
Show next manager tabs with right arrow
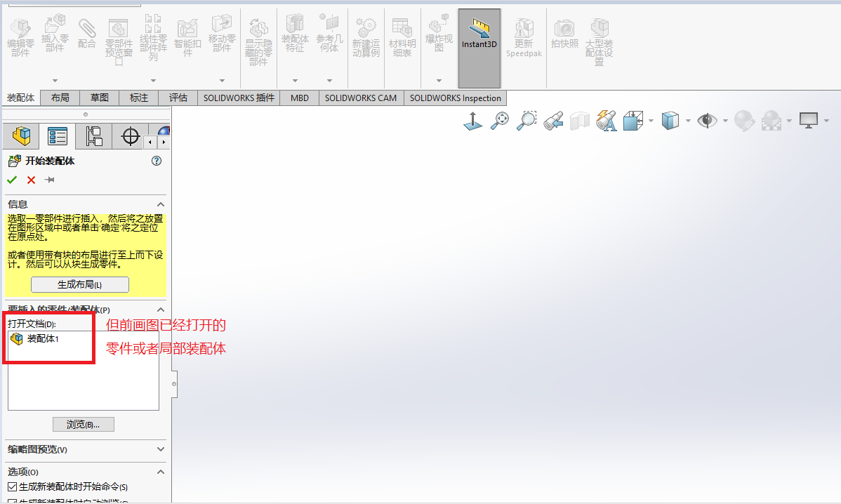point(164,142)
